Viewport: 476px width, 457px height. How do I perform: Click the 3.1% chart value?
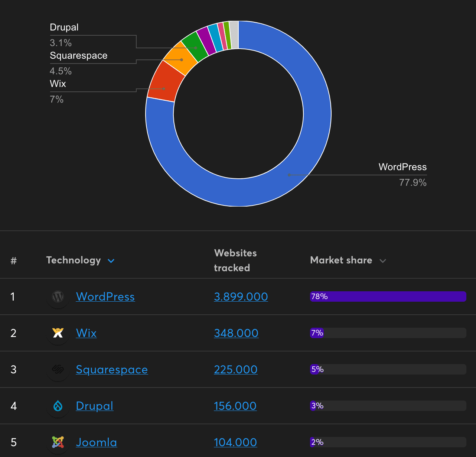[x=61, y=43]
